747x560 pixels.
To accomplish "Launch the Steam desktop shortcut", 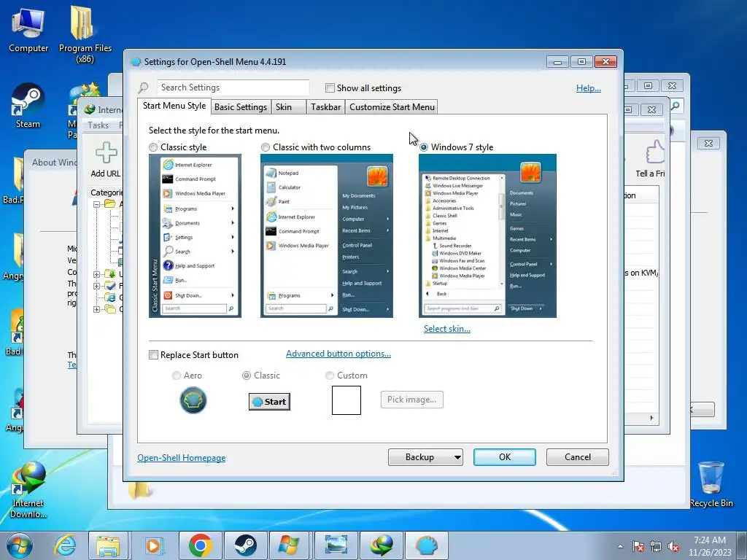I will pyautogui.click(x=28, y=106).
